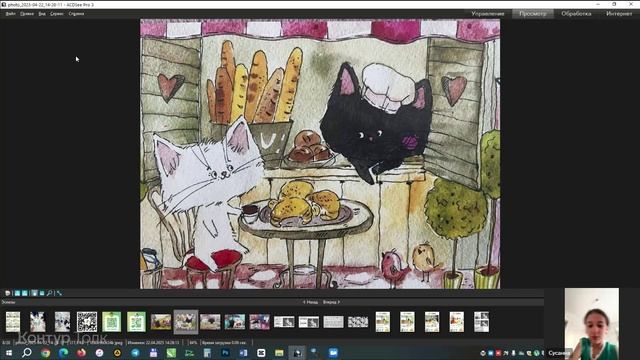Switch to the Просмотр mode tab
This screenshot has height=360, width=640.
pos(533,14)
